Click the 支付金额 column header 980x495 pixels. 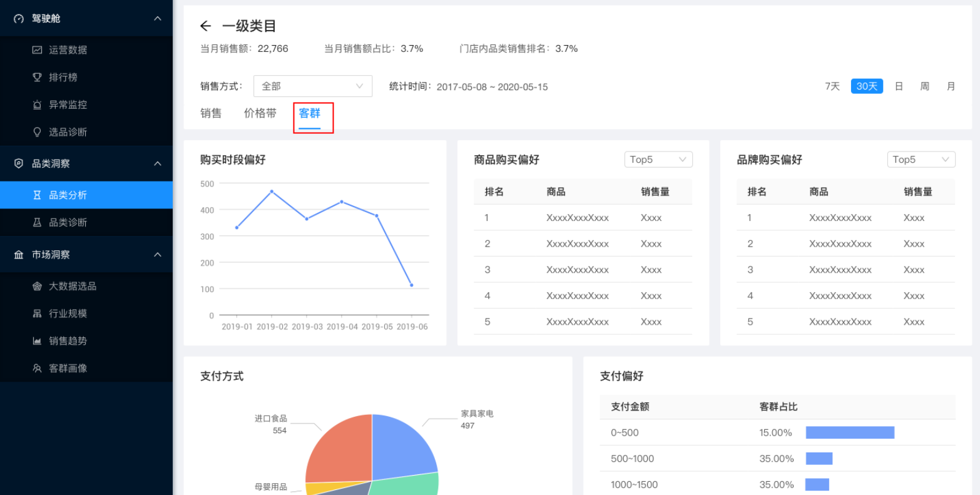point(630,407)
